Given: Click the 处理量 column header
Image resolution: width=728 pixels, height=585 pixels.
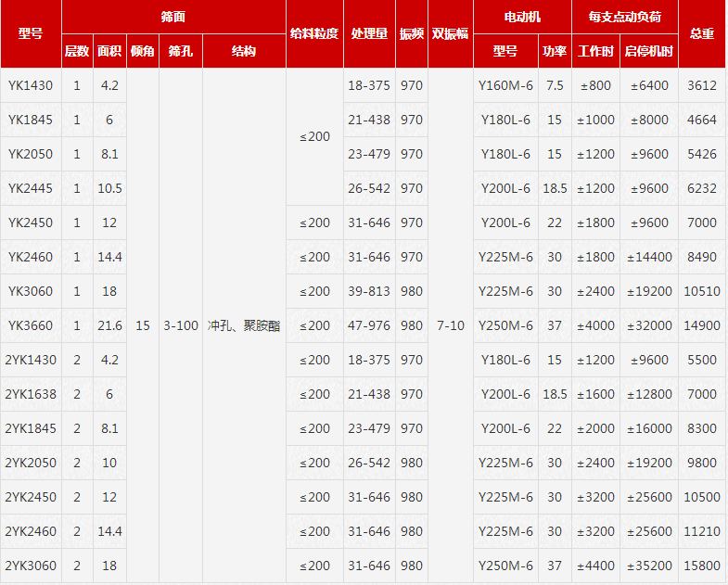Looking at the screenshot, I should (369, 34).
